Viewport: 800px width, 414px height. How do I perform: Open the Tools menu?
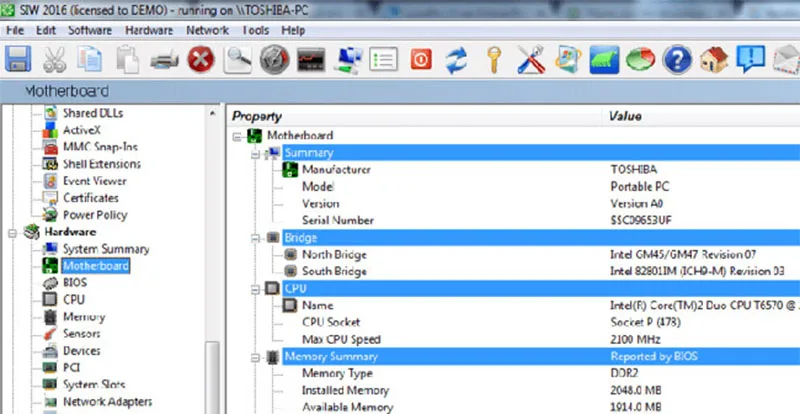[x=255, y=31]
